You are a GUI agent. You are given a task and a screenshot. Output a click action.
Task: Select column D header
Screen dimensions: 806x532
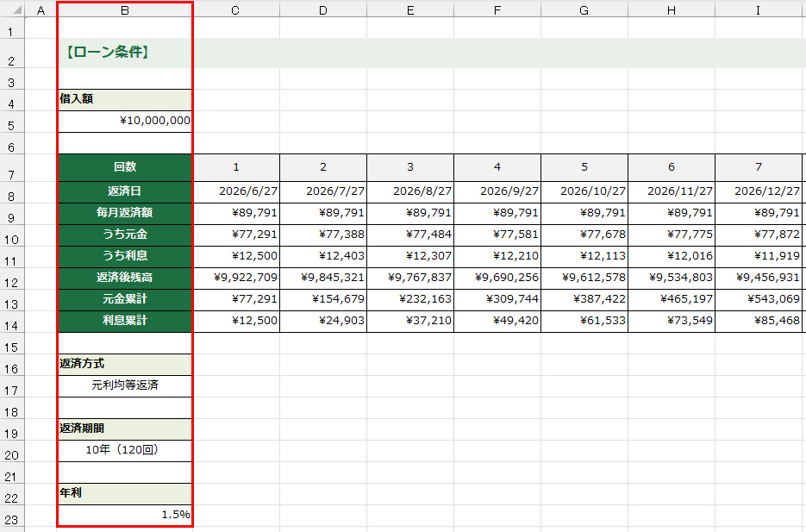point(323,9)
